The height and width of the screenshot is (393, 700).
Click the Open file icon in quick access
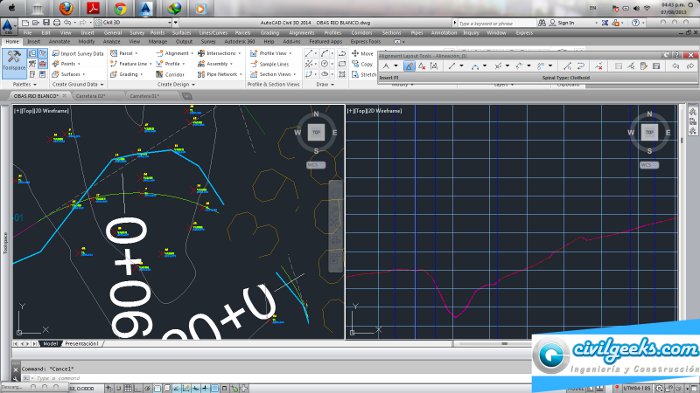coord(35,22)
